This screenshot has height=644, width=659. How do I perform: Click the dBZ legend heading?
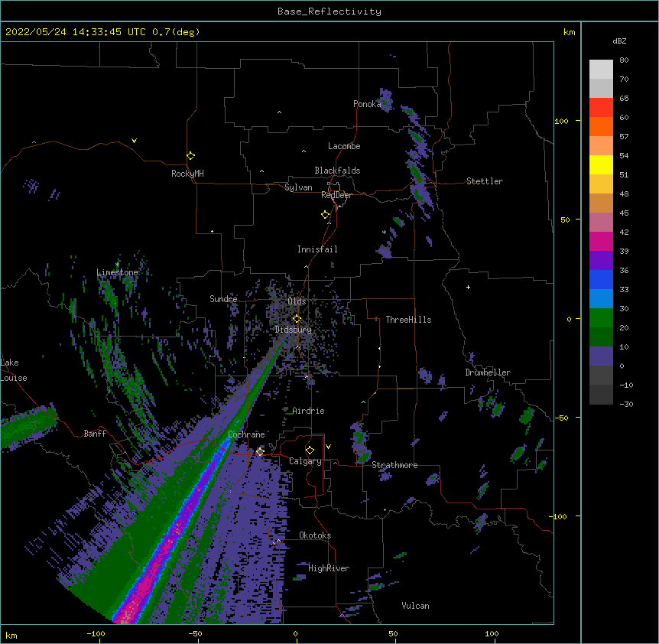coord(619,41)
